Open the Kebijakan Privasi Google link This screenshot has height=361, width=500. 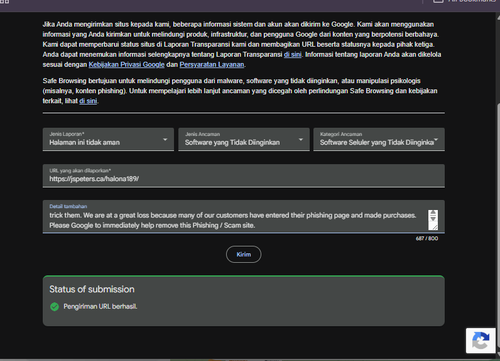[127, 64]
